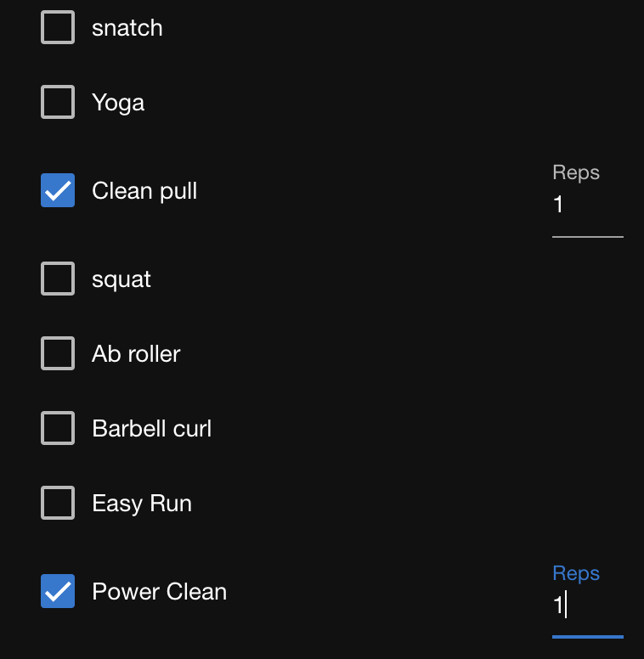Click the gray Reps label beside Clean pull
The height and width of the screenshot is (659, 644).
[x=576, y=172]
